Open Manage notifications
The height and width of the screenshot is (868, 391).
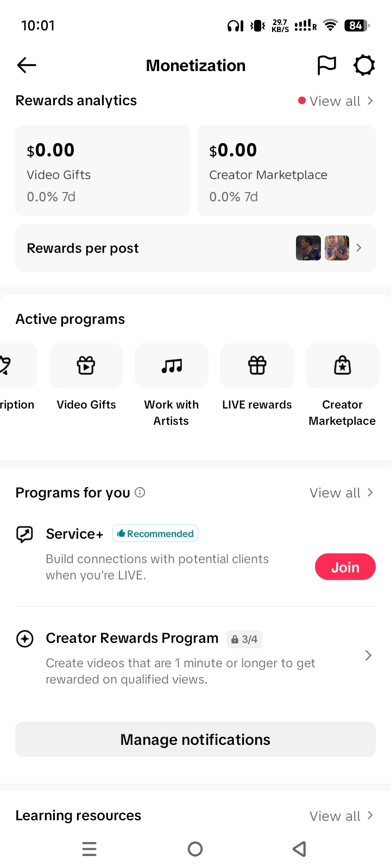[x=195, y=739]
